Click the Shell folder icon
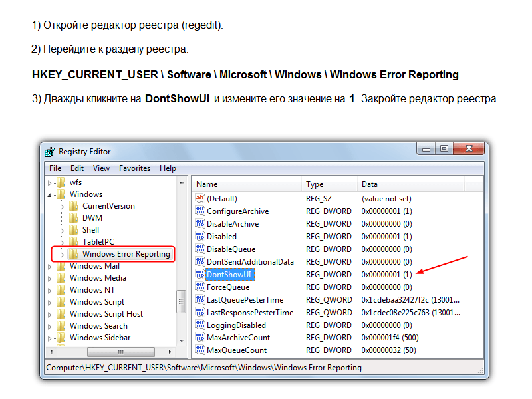The image size is (532, 399). (74, 230)
